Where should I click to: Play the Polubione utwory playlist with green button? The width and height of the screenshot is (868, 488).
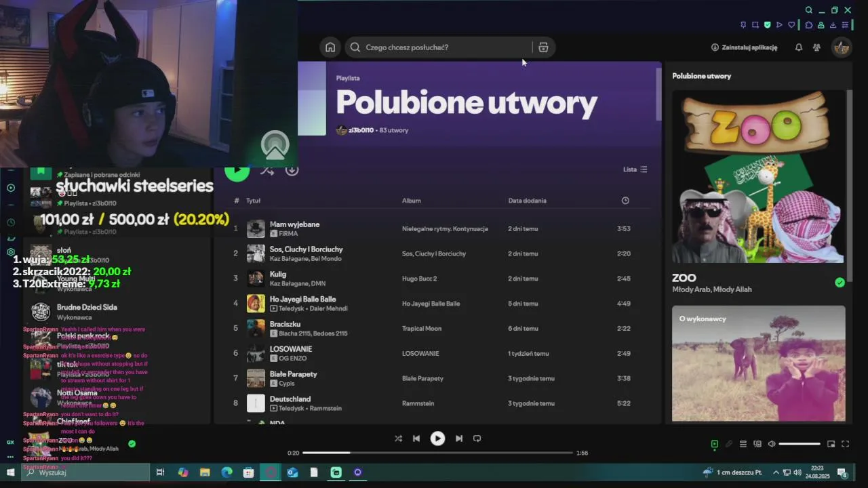tap(237, 169)
